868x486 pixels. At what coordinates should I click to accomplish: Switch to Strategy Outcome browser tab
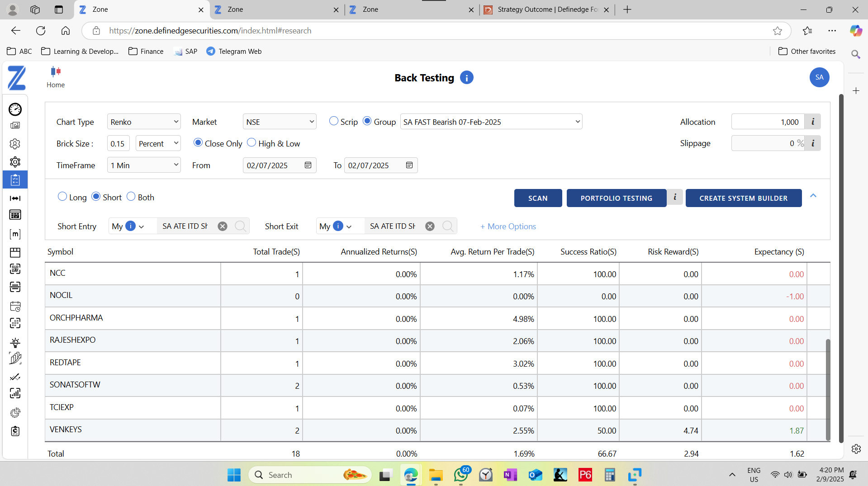(547, 9)
